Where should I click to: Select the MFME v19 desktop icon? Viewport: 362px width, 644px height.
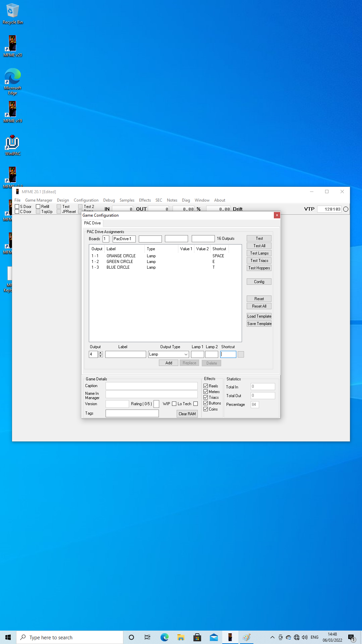click(12, 112)
